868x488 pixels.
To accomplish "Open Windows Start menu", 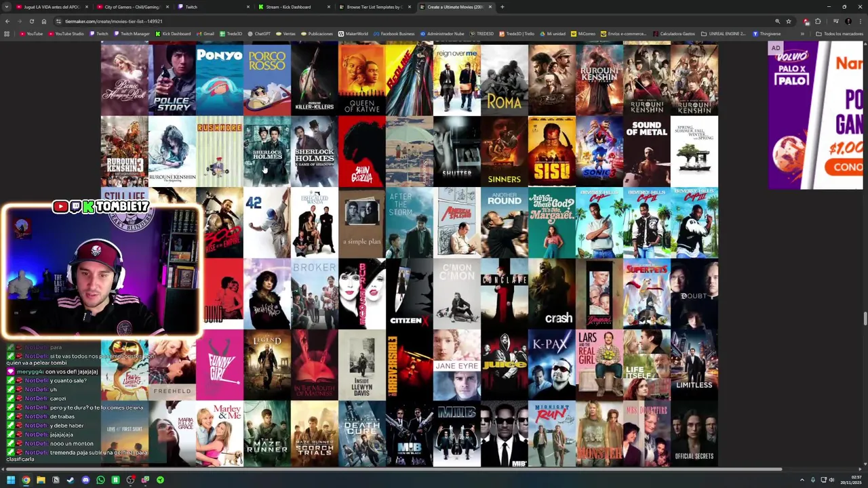I will [x=10, y=480].
